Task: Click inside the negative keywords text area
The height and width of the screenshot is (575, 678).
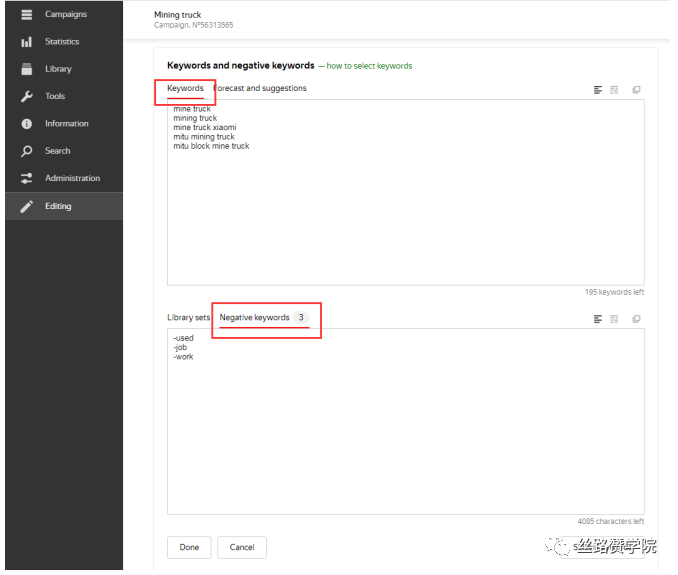Action: click(405, 430)
